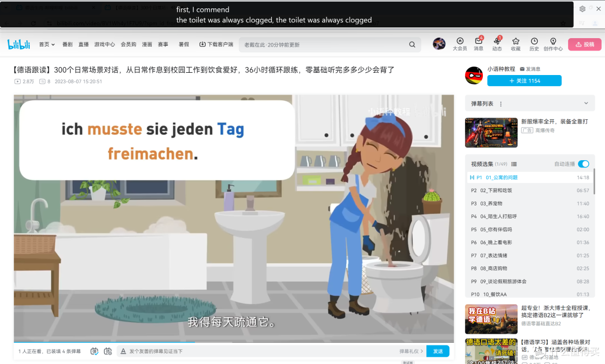605x364 pixels.
Task: Click 下载客户端 download client link
Action: (216, 44)
